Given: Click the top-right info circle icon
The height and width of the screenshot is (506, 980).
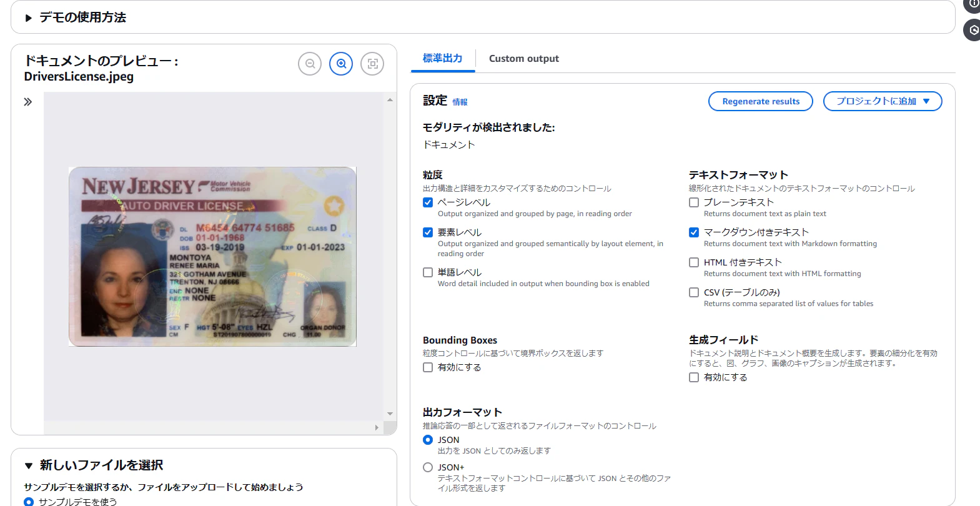Looking at the screenshot, I should pos(973,4).
